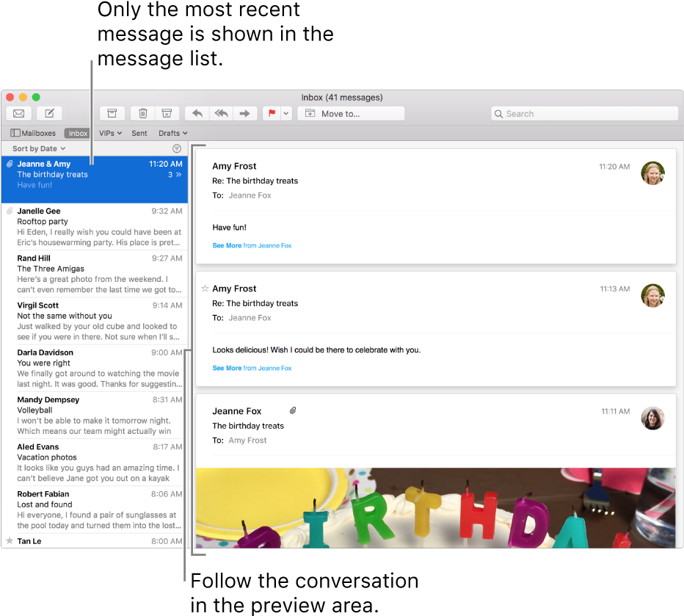Open Aled Evans' Vacation photos message
Screen dimensions: 684x616
pos(95,463)
